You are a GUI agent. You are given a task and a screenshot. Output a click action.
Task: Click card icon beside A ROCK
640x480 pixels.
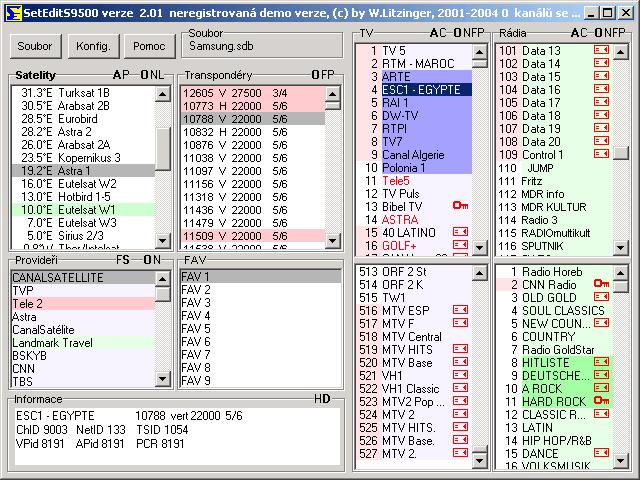point(601,387)
